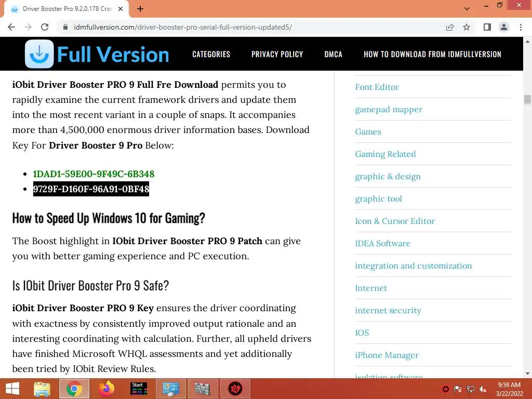The image size is (532, 399).
Task: Click the address bar URL
Action: pos(182,27)
